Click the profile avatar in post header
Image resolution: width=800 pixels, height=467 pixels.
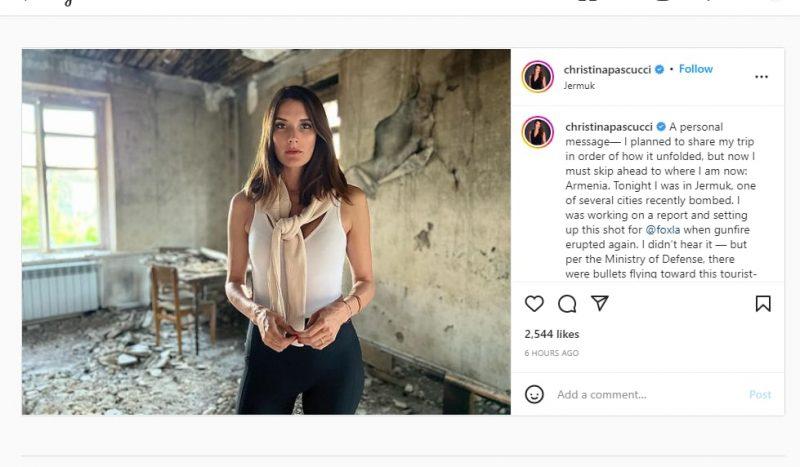(537, 76)
